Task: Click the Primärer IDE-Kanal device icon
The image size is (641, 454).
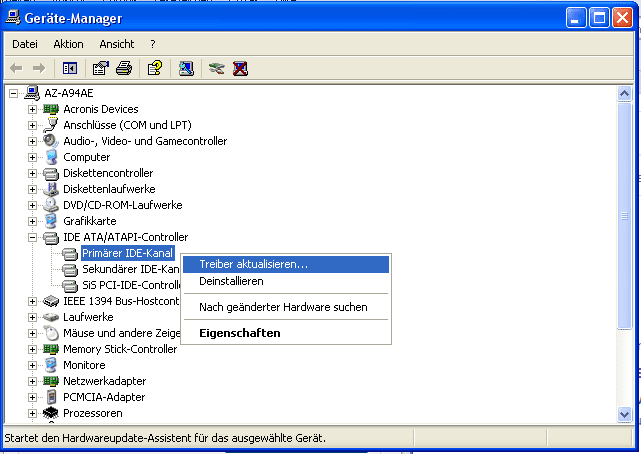Action: [x=70, y=253]
